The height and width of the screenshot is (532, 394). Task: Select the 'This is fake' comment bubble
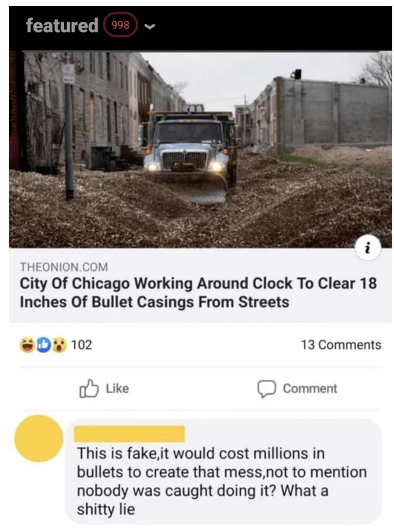223,472
